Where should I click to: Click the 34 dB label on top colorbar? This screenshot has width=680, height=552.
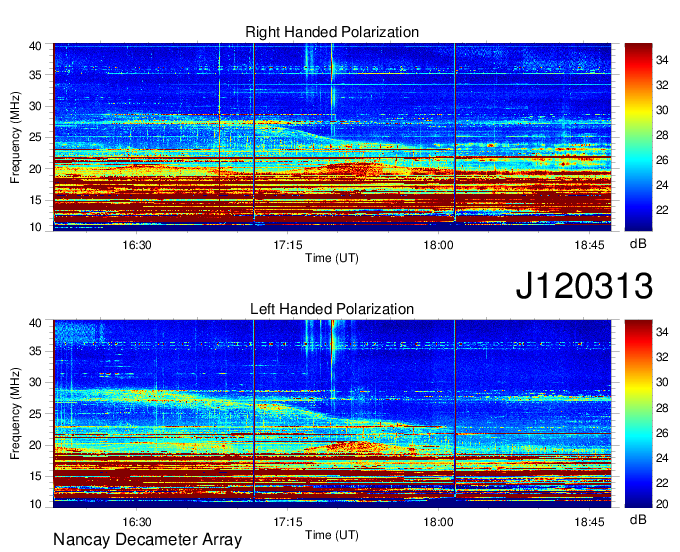(x=662, y=60)
